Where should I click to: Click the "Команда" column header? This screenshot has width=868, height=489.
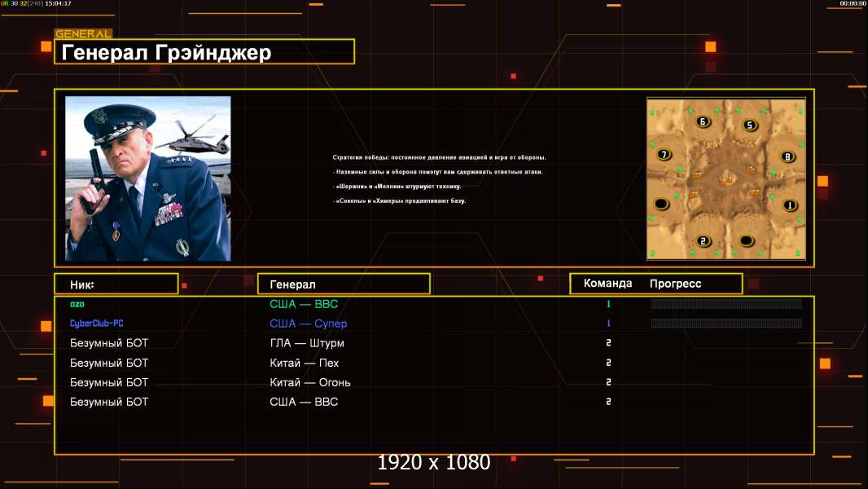point(607,283)
